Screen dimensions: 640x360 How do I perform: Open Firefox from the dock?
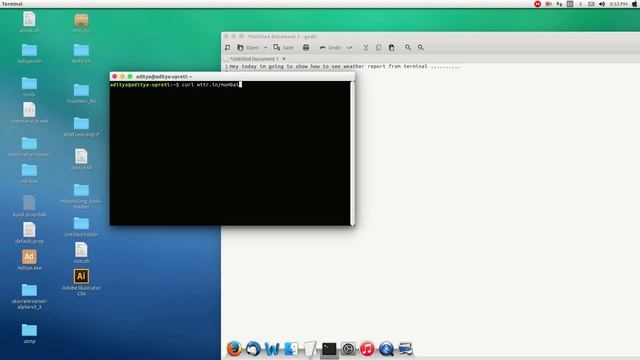point(234,349)
